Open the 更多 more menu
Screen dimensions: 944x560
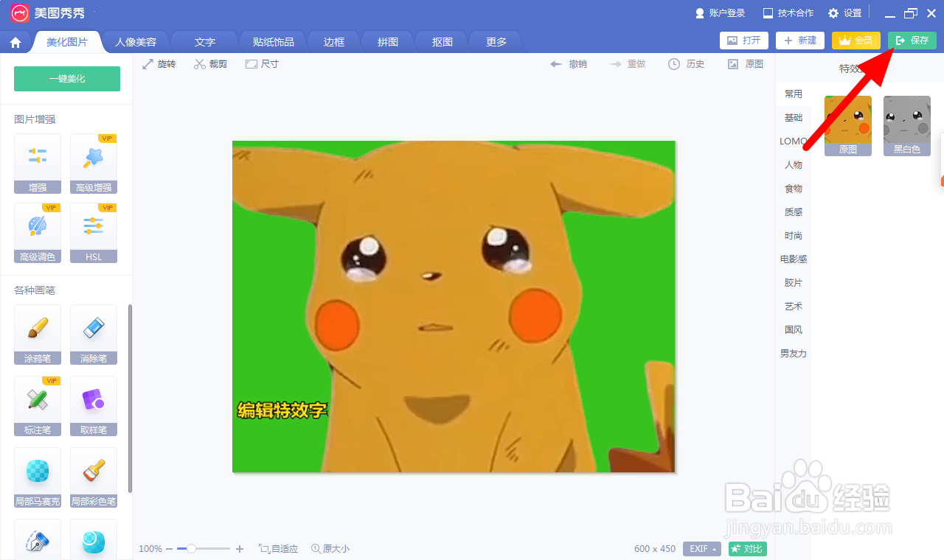[x=495, y=42]
